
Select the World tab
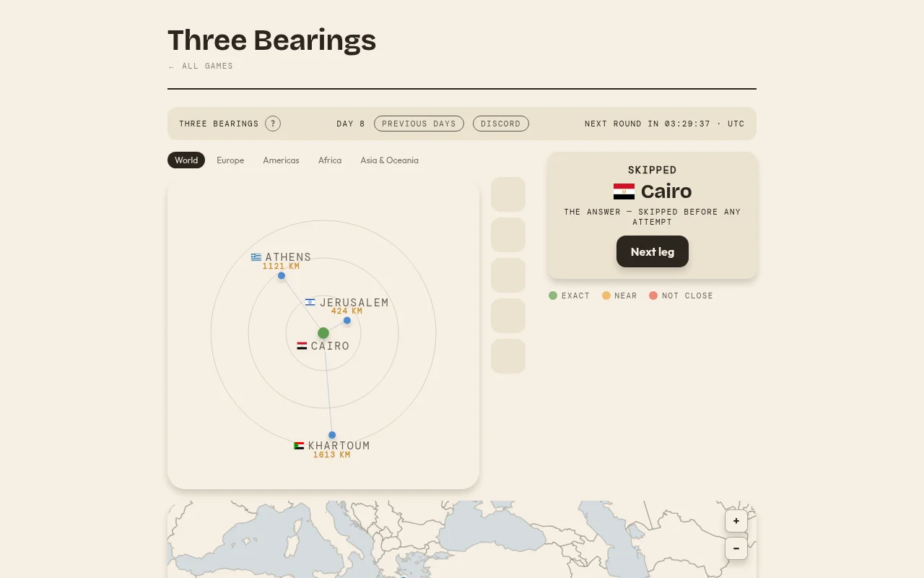(186, 160)
